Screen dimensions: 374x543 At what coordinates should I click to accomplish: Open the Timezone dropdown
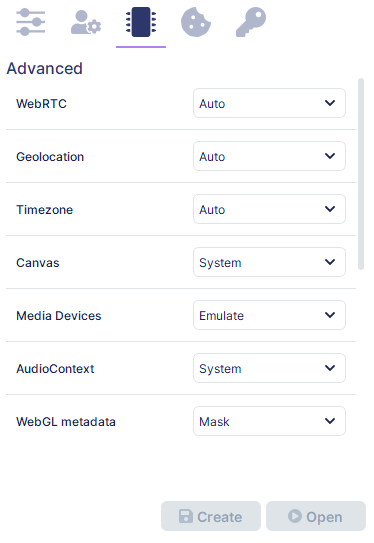[x=269, y=209]
